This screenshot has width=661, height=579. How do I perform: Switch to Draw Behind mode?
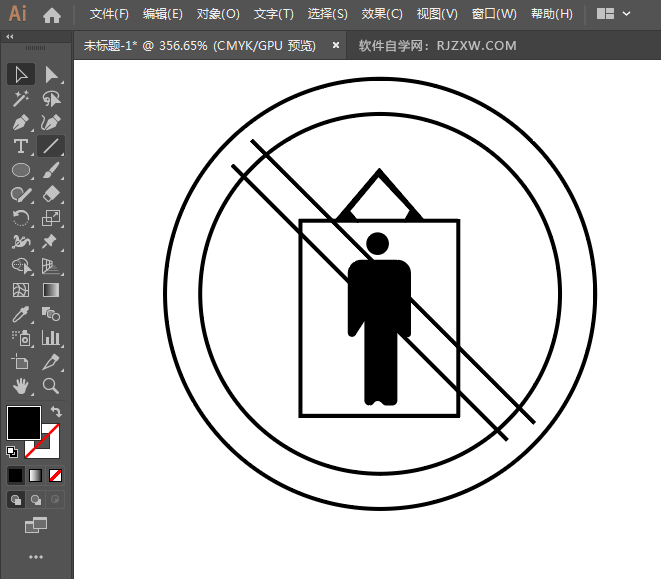pos(36,499)
